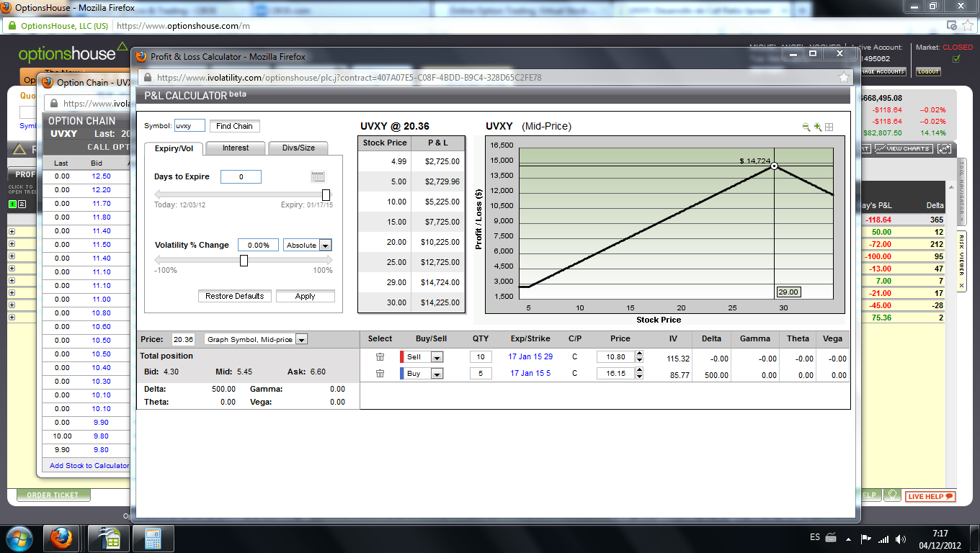
Task: Open tree view number 1 in OptionsHouse
Action: tap(12, 204)
